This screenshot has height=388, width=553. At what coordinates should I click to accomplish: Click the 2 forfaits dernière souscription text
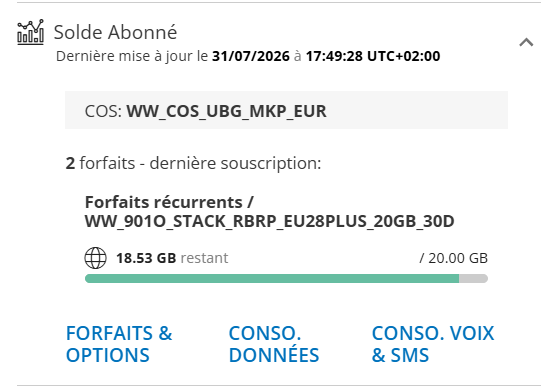point(193,163)
